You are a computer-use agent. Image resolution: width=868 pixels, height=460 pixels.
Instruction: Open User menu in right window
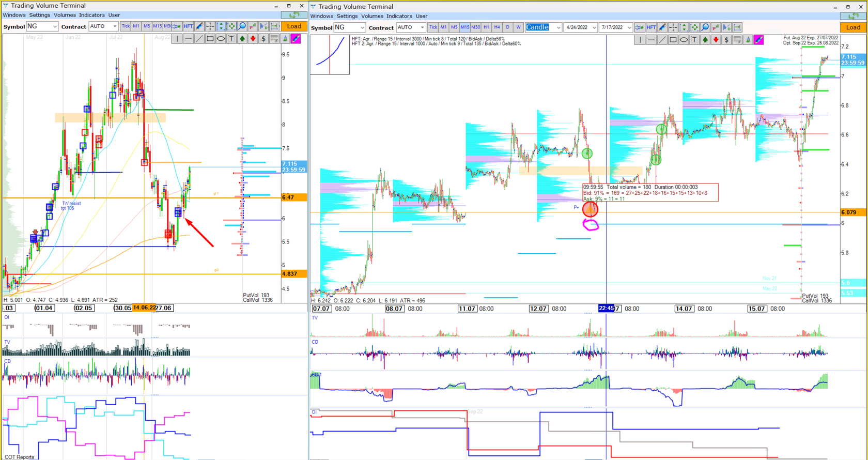422,16
